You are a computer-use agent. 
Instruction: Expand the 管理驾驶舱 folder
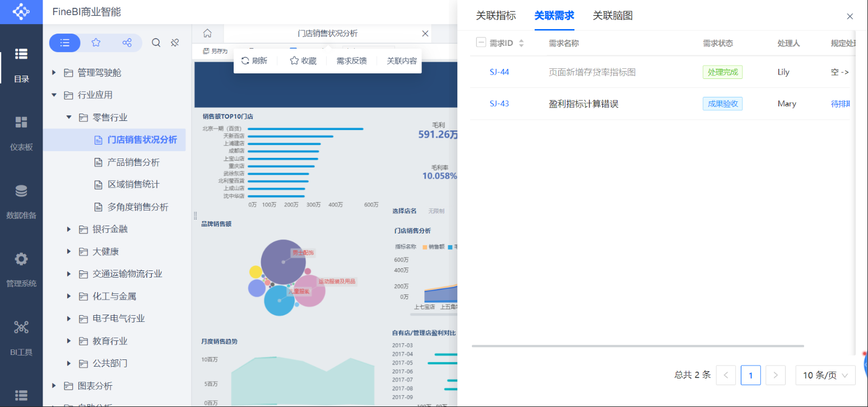pyautogui.click(x=54, y=73)
